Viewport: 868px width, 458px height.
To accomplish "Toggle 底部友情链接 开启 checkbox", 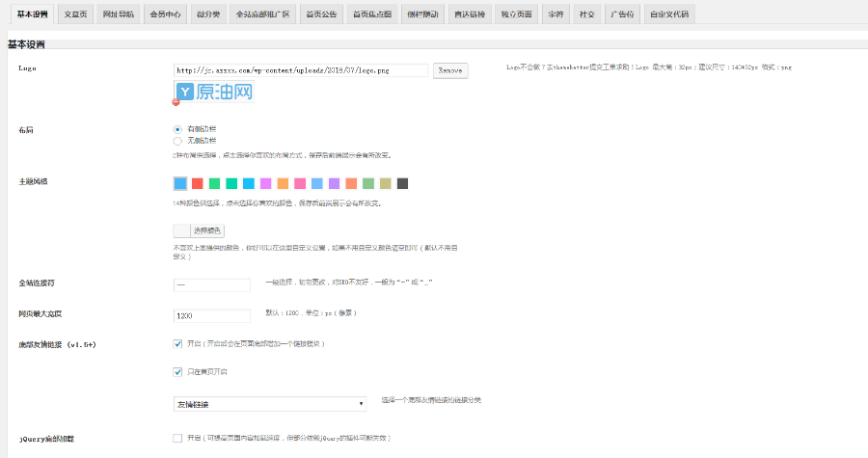I will tap(177, 344).
